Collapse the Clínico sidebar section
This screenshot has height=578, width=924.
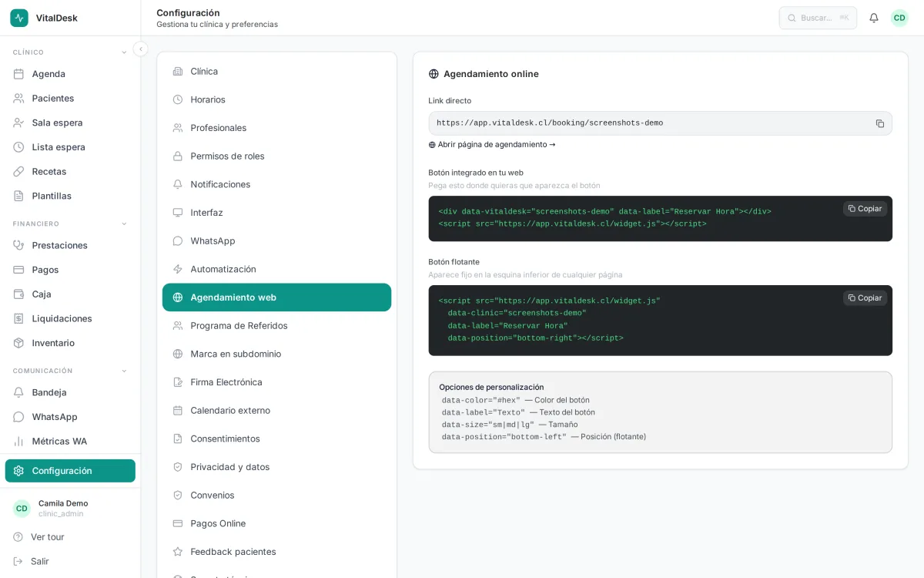pos(124,52)
